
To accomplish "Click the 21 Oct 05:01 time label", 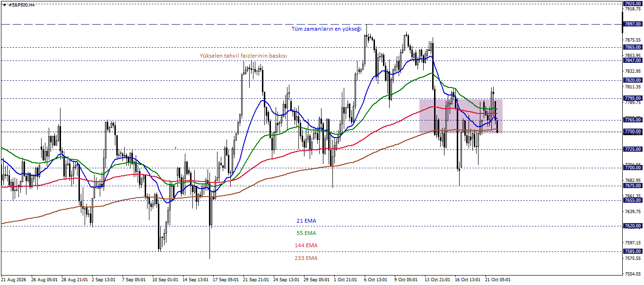I will tap(498, 280).
